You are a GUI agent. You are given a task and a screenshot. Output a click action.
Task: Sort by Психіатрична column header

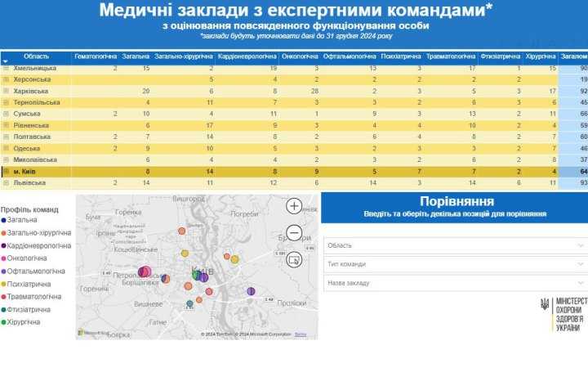click(x=401, y=56)
